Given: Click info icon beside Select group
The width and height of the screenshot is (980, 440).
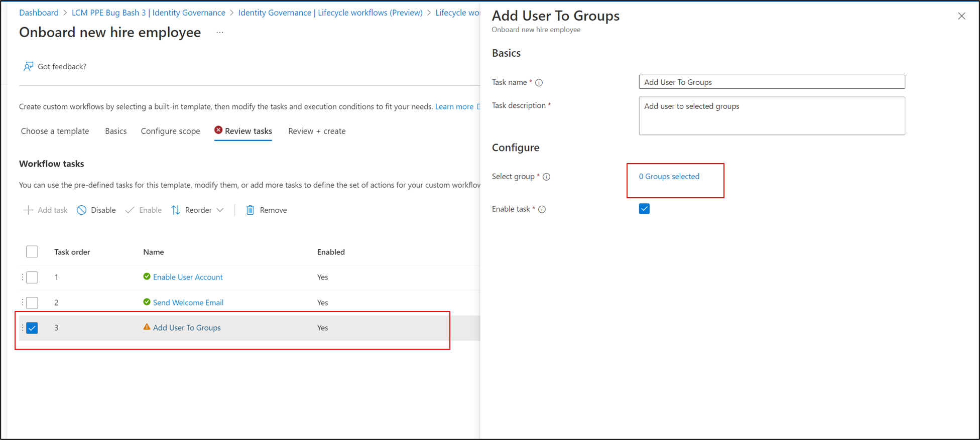Looking at the screenshot, I should click(x=547, y=177).
